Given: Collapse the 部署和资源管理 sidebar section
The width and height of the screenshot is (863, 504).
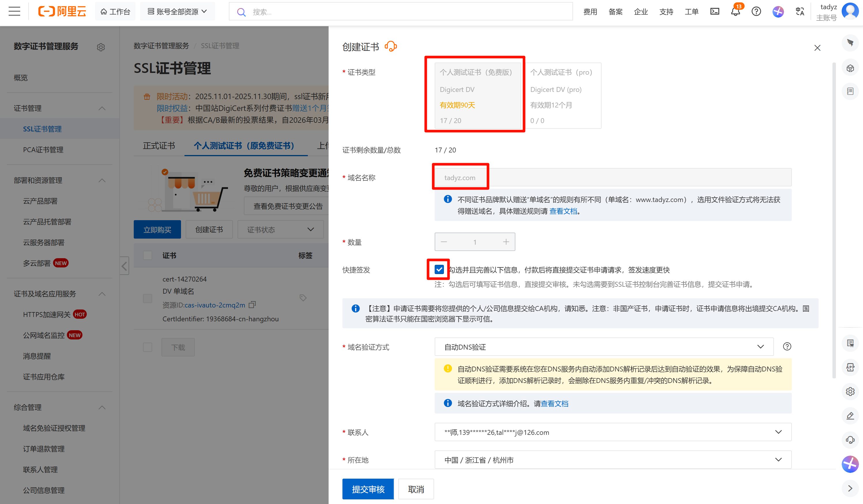Looking at the screenshot, I should click(x=102, y=180).
